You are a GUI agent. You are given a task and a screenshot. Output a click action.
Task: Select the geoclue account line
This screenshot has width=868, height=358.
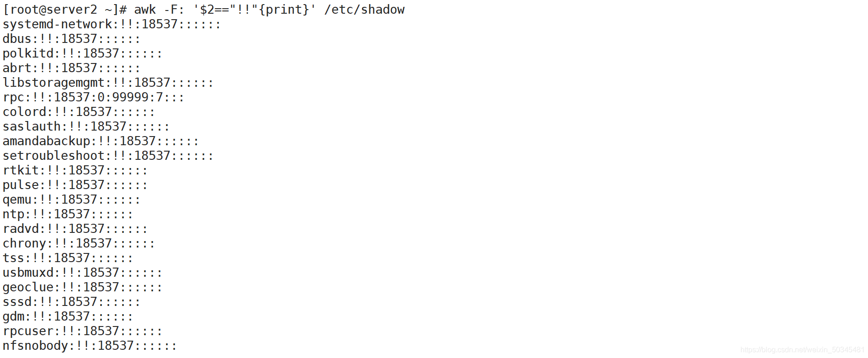pyautogui.click(x=82, y=287)
